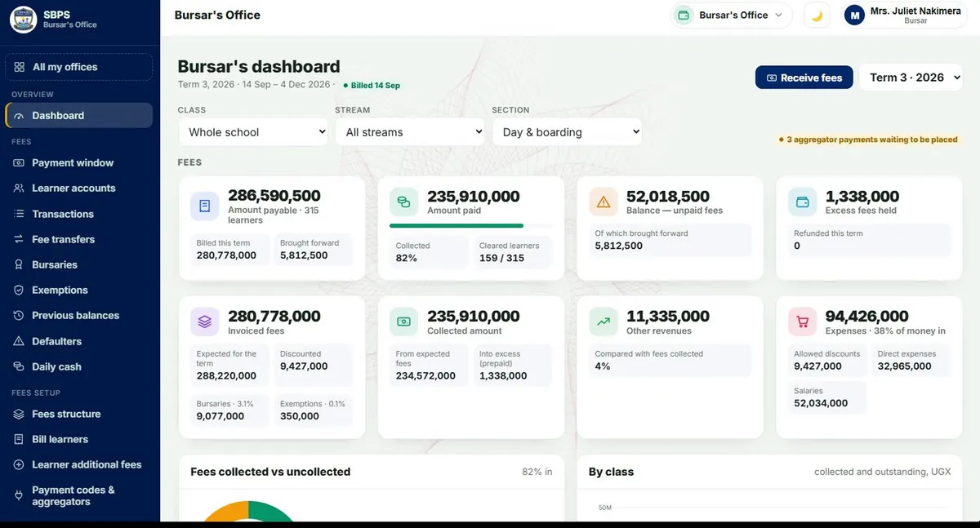980x528 pixels.
Task: Click the Fees structure layers icon
Action: [19, 415]
